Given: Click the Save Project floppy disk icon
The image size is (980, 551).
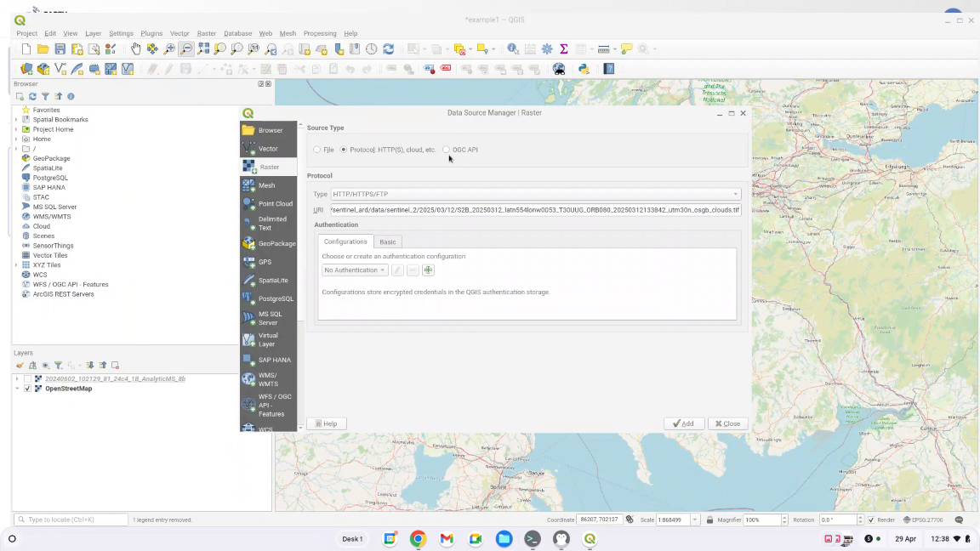Looking at the screenshot, I should pyautogui.click(x=60, y=49).
